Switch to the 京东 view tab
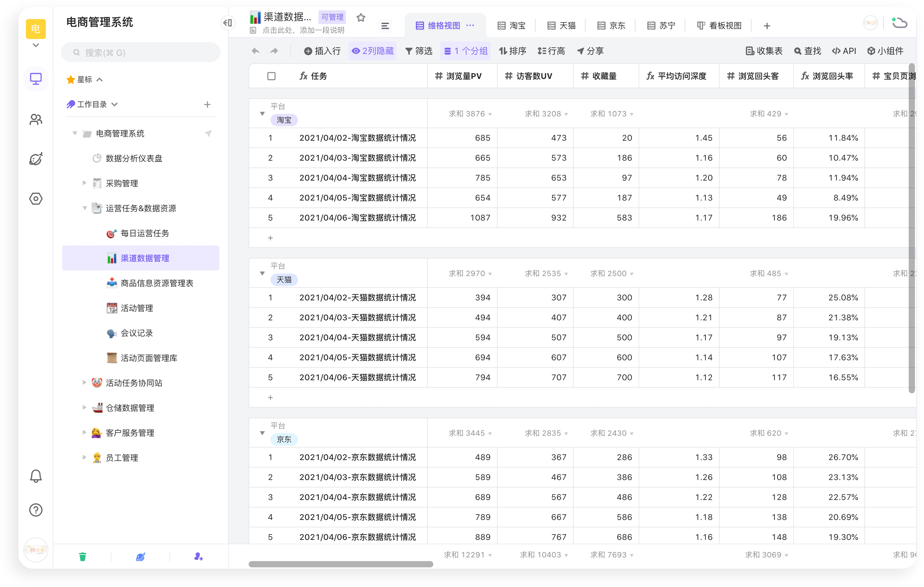 (611, 26)
